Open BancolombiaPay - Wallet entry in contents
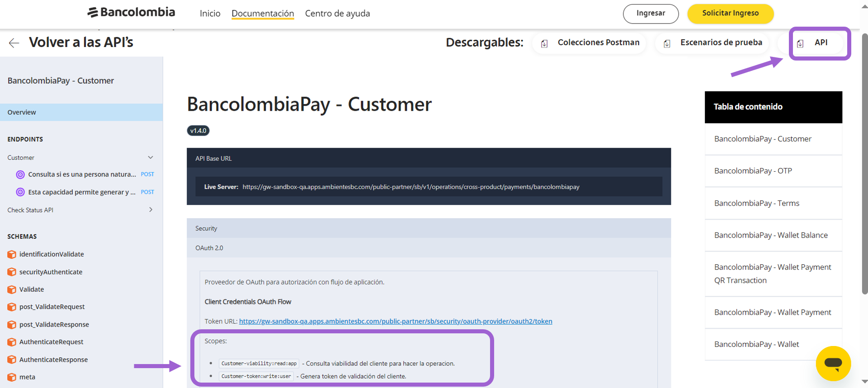The height and width of the screenshot is (388, 868). click(774, 344)
